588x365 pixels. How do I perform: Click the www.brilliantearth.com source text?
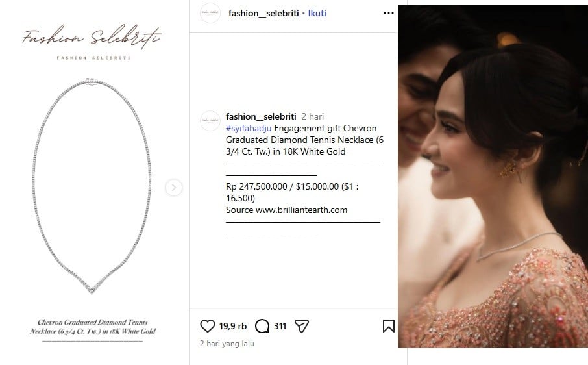(302, 210)
